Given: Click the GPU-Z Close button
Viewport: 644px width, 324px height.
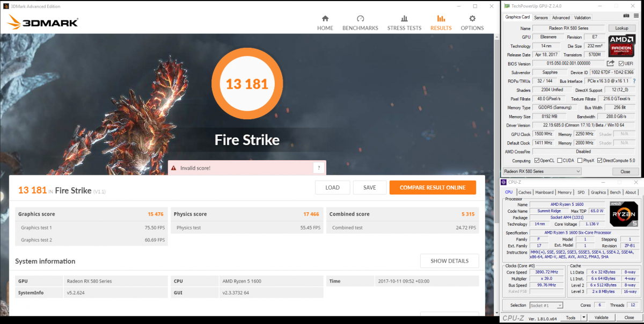Looking at the screenshot, I should 625,171.
